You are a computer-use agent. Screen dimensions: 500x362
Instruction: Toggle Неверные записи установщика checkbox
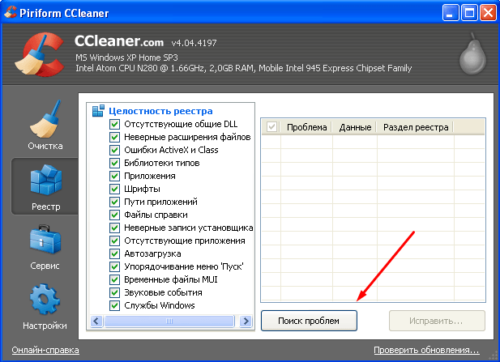coord(115,228)
